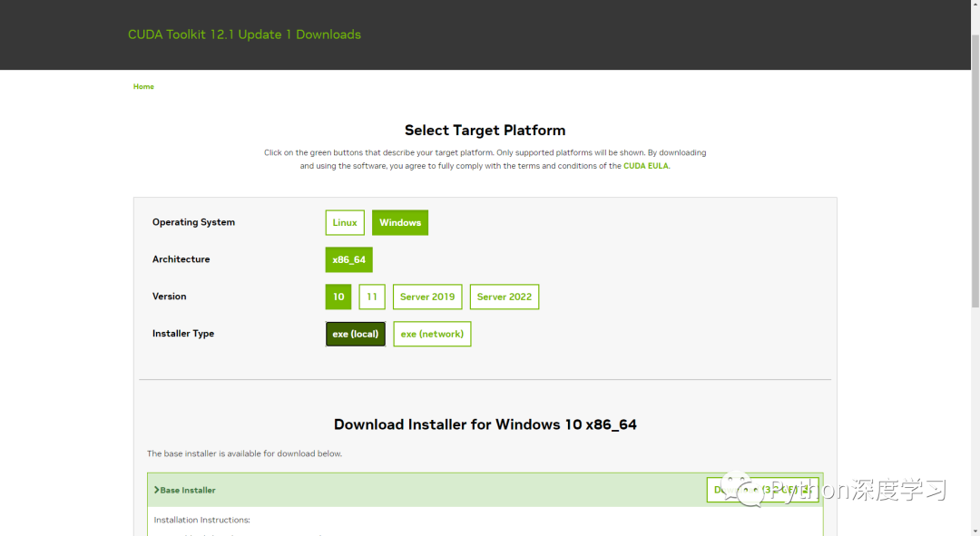The width and height of the screenshot is (980, 536).
Task: Choose the Server 2019 version
Action: pos(427,297)
